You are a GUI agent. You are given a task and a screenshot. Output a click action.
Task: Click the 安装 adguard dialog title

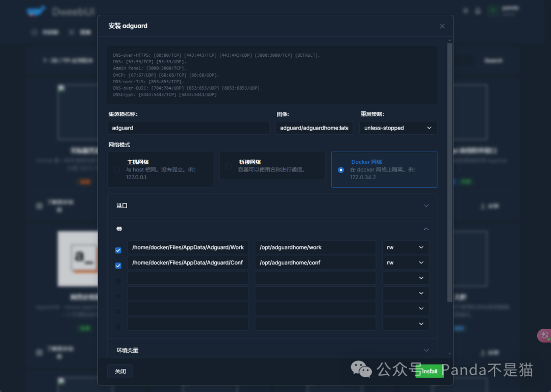point(128,26)
